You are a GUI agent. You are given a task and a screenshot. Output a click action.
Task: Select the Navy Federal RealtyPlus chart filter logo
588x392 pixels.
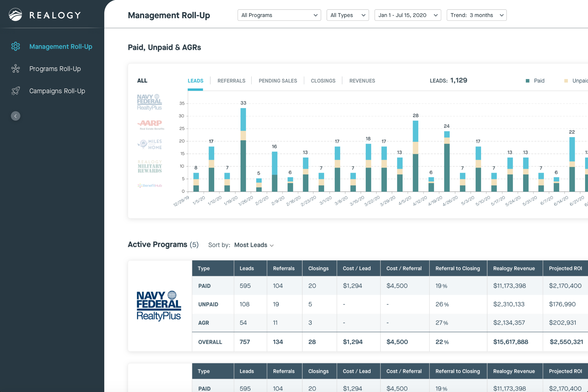(149, 102)
